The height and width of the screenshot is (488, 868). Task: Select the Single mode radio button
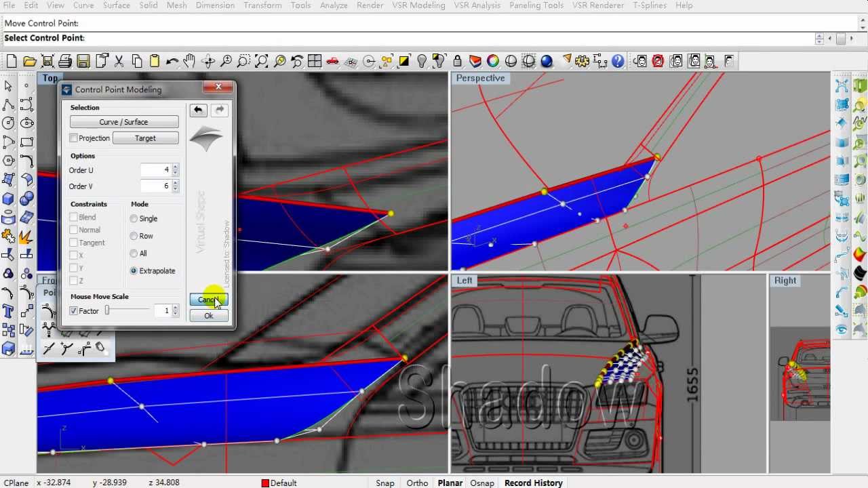click(x=134, y=219)
